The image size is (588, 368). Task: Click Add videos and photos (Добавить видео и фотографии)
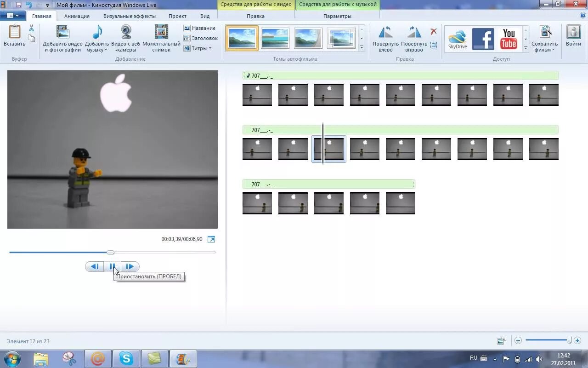coord(62,39)
